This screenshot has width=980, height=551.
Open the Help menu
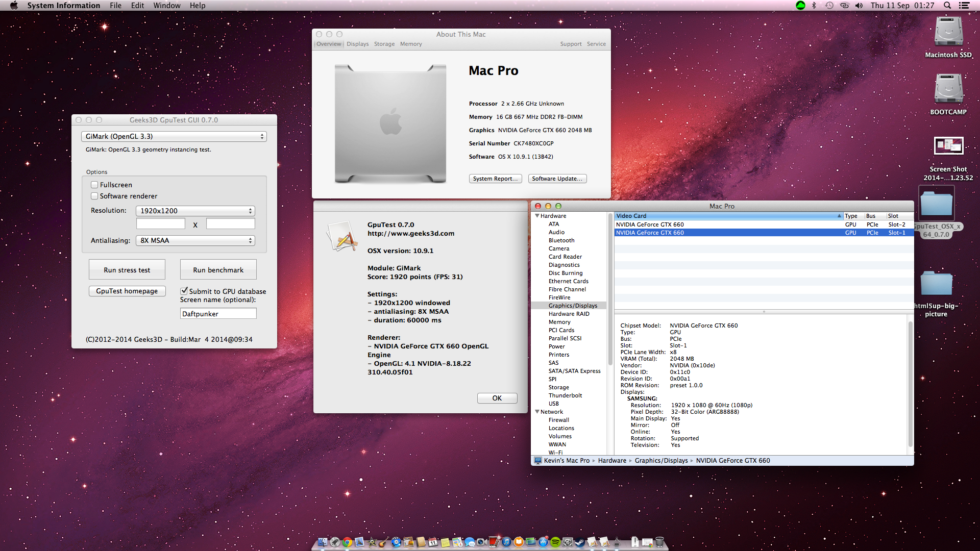198,6
